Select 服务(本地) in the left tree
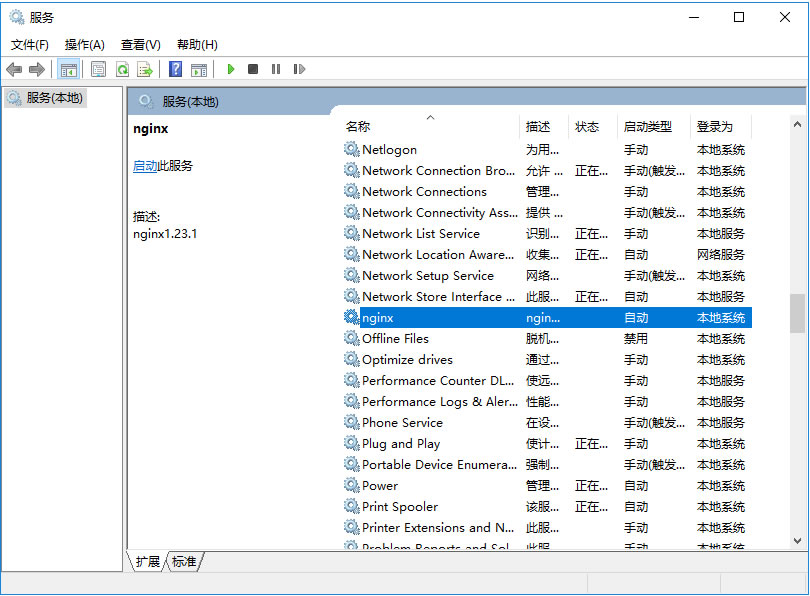 point(55,98)
